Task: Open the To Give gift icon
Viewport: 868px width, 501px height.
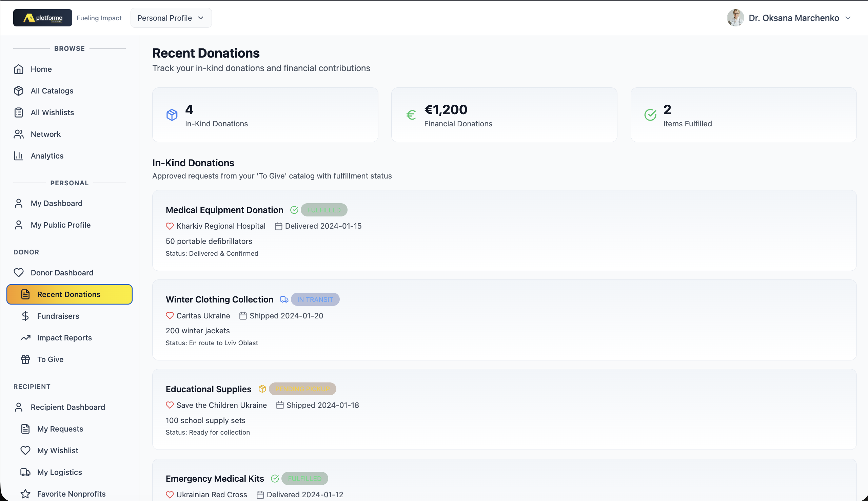Action: pyautogui.click(x=25, y=360)
